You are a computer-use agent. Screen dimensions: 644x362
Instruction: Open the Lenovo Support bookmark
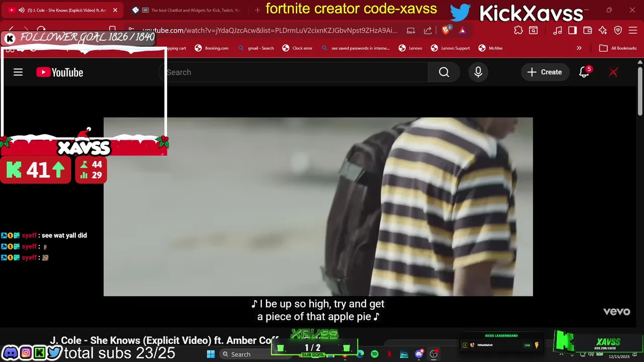(450, 48)
